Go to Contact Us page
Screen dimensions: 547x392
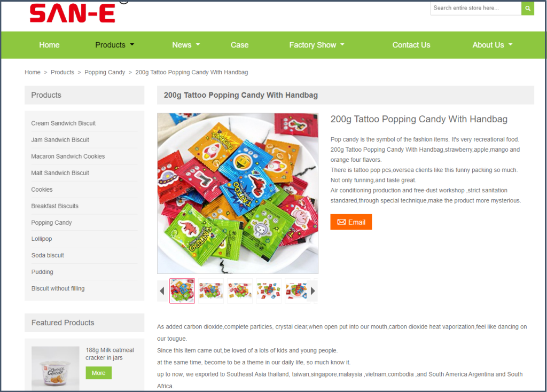[411, 45]
